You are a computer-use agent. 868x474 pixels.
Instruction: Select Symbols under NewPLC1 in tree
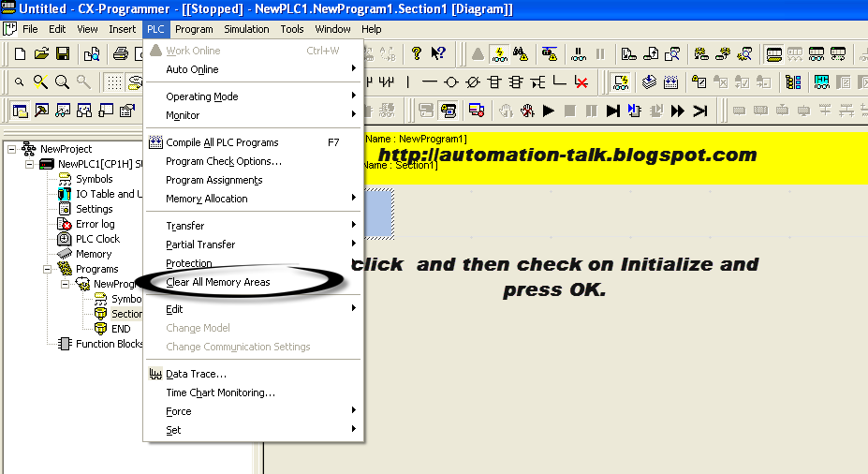click(x=95, y=179)
